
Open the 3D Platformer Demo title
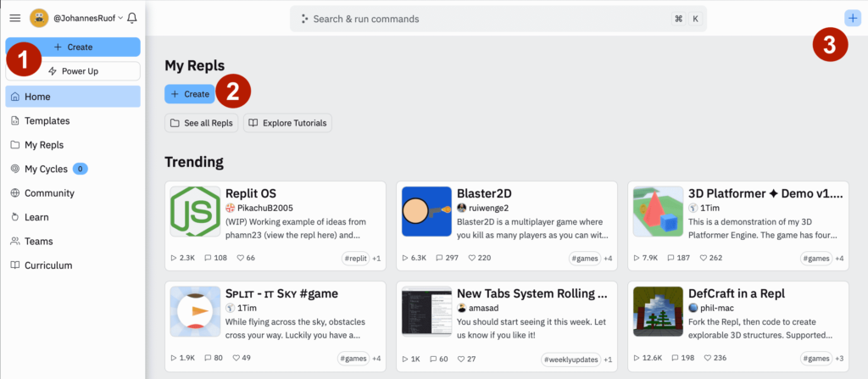coord(765,193)
